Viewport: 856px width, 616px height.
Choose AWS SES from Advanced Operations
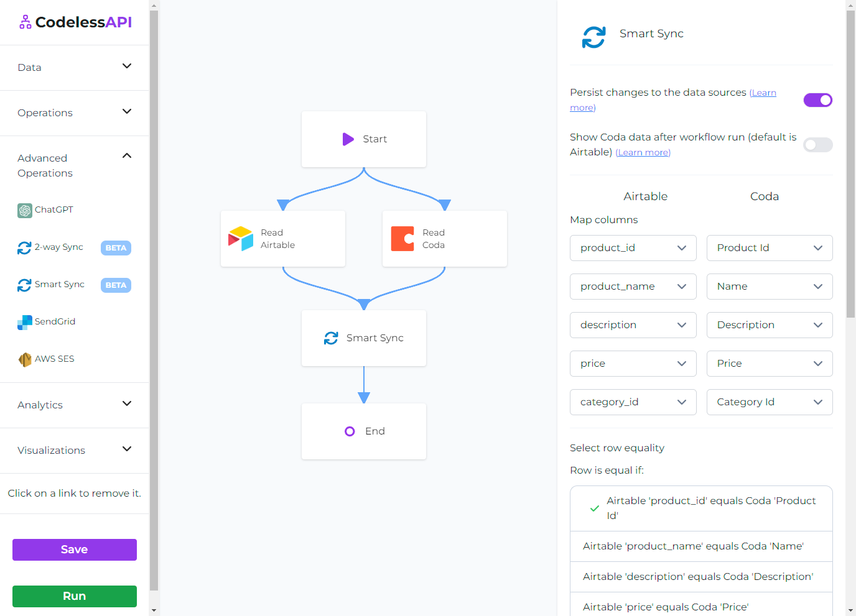tap(55, 359)
